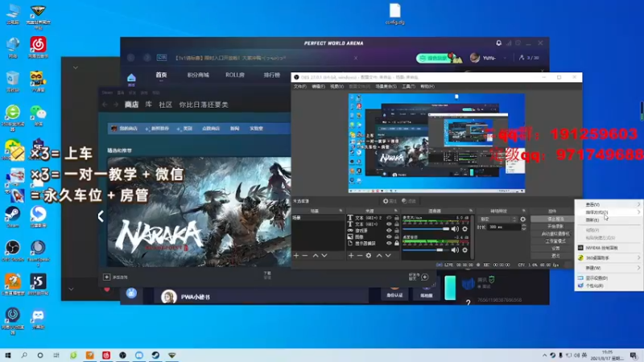Toggle lock on 显示器捕获 source

[396, 243]
